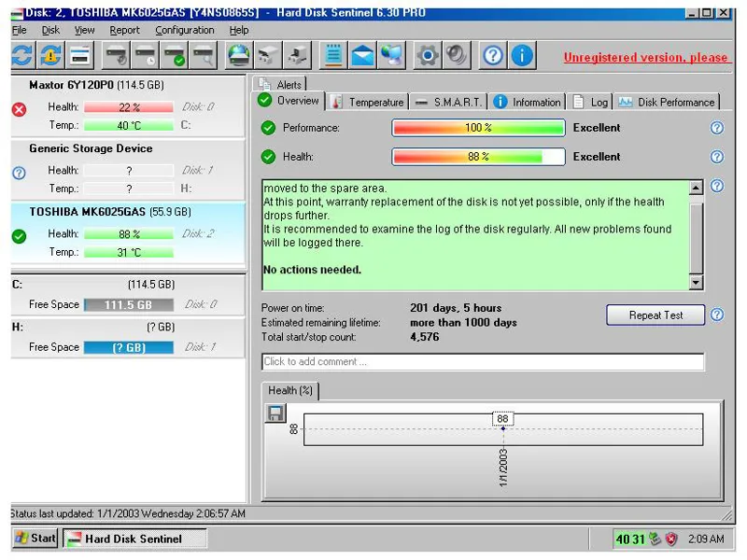Click the 2:09 AM system clock
Screen dimensions: 747x560
[706, 539]
